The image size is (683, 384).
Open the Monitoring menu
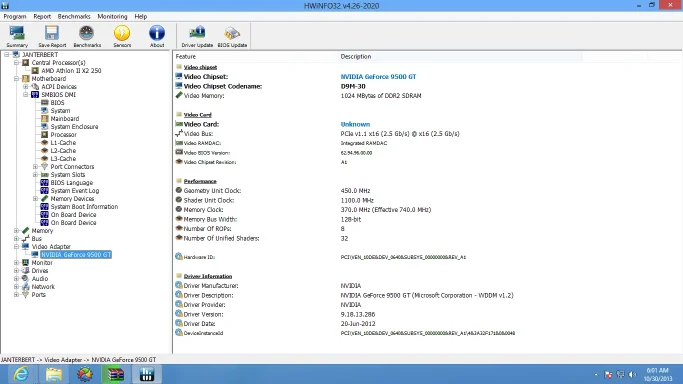(112, 17)
